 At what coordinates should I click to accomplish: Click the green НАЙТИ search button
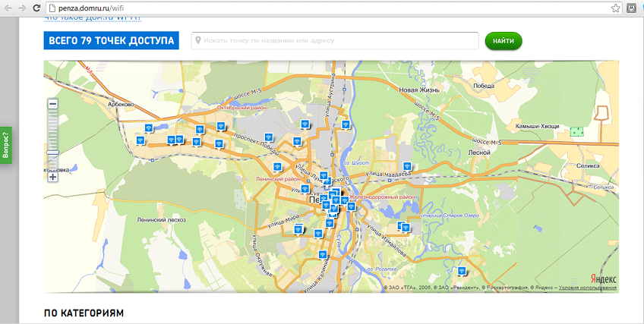503,41
